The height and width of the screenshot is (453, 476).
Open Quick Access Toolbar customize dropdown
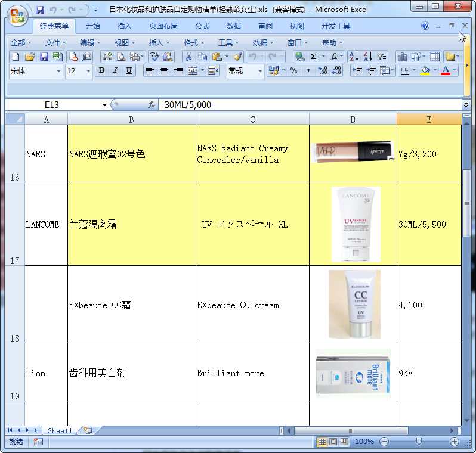(x=95, y=10)
